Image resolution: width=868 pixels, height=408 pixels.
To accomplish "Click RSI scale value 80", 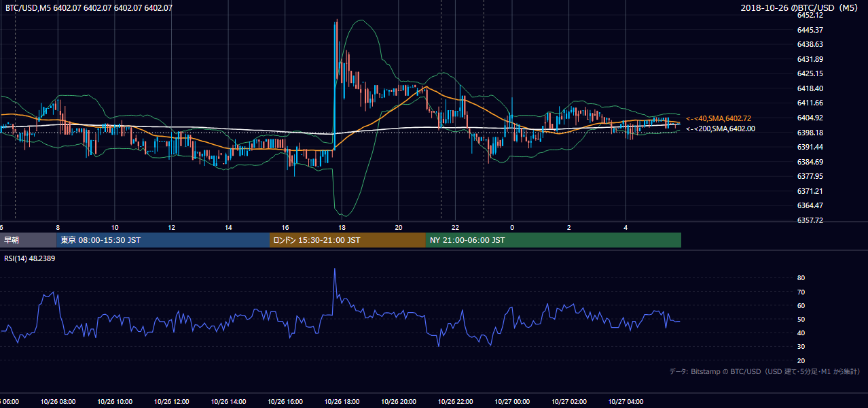I will tap(801, 278).
